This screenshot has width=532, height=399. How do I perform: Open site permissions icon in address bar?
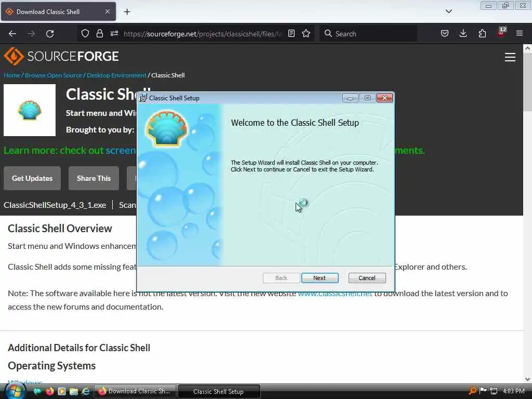point(114,33)
